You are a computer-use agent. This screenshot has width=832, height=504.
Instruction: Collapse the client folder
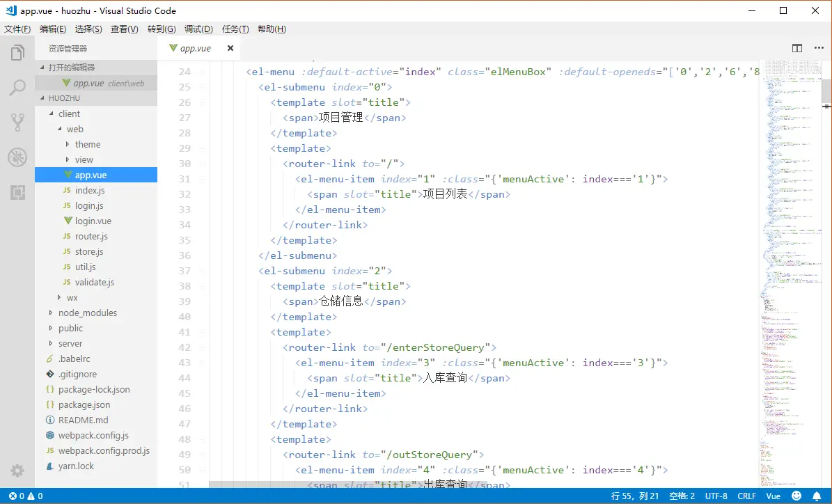pyautogui.click(x=96, y=113)
